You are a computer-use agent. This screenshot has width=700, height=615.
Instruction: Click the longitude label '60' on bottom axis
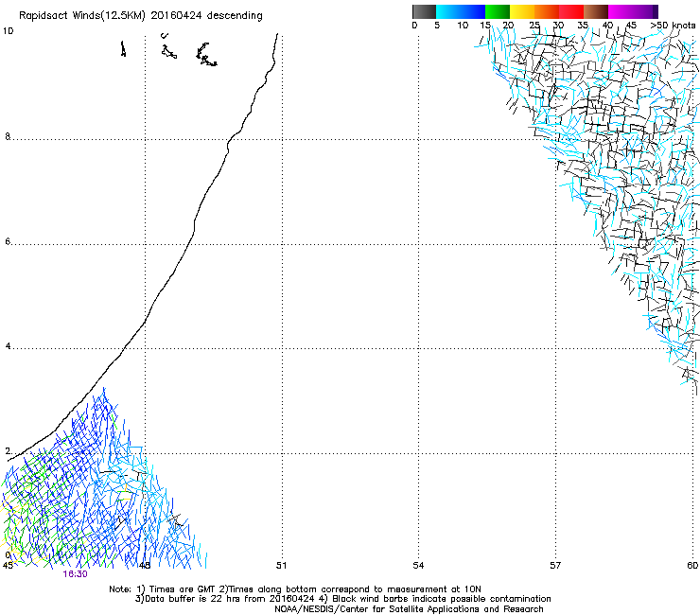click(692, 566)
